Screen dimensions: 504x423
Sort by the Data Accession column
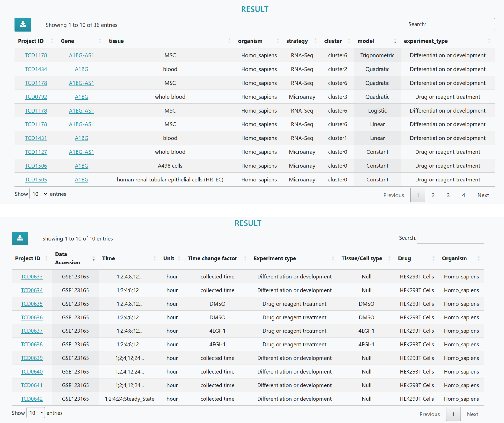(x=67, y=258)
